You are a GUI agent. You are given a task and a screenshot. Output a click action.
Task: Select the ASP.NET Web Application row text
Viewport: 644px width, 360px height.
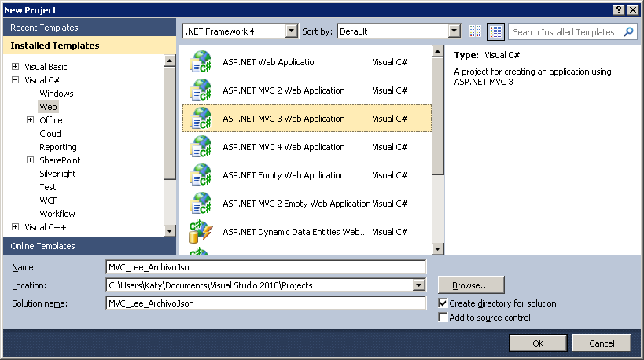tap(270, 62)
